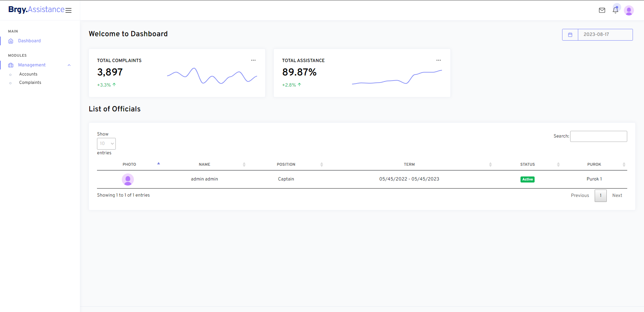
Task: Open the Show entries dropdown
Action: [x=106, y=144]
